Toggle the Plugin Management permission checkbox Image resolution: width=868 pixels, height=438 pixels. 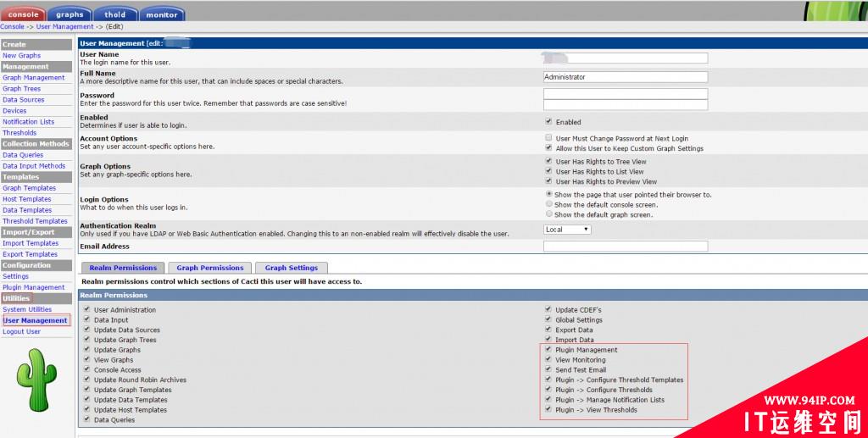pos(548,349)
